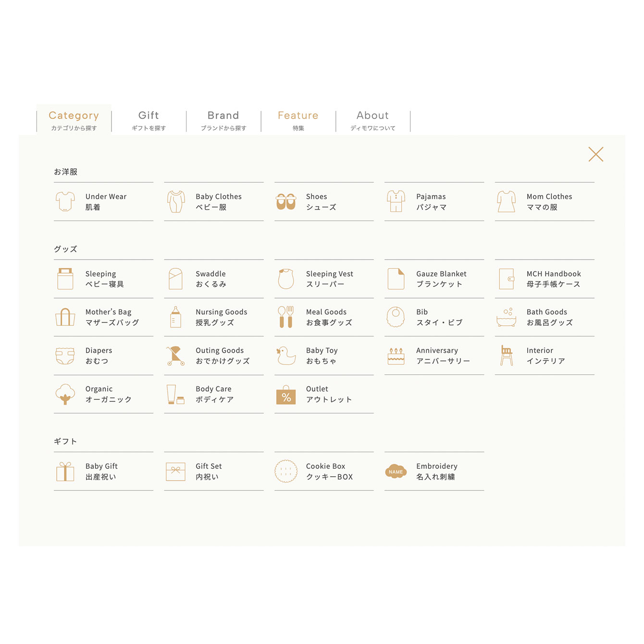Click the Cookie Box icon
The width and height of the screenshot is (644, 644).
coord(286,471)
